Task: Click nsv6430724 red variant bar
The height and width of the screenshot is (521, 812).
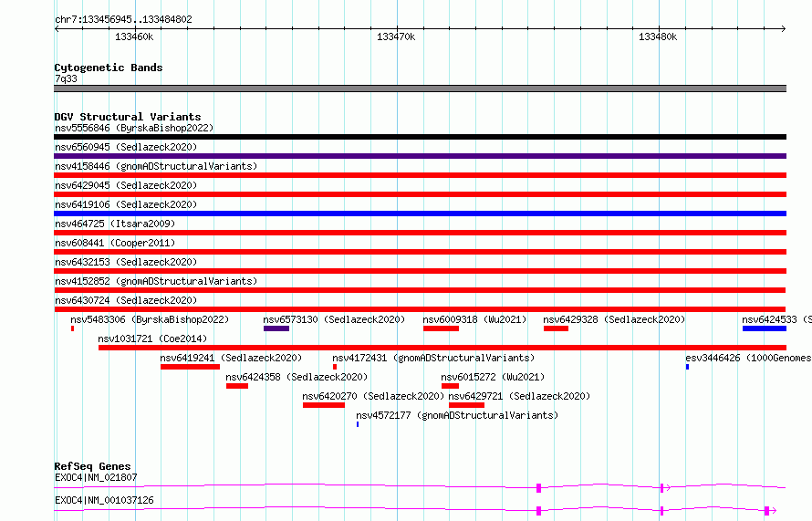Action: coord(420,309)
